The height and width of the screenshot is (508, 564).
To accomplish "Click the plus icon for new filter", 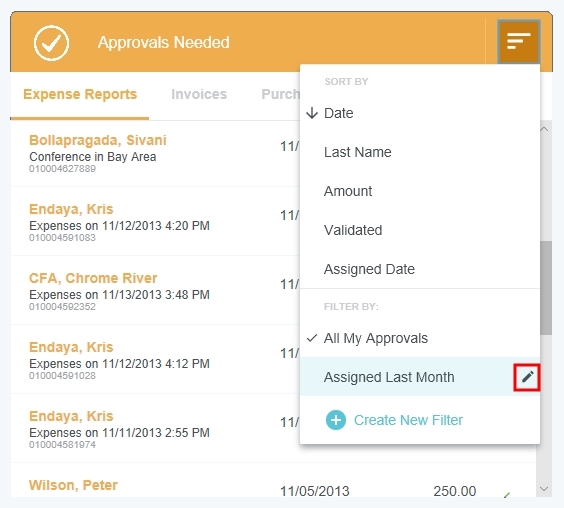I will pyautogui.click(x=336, y=420).
